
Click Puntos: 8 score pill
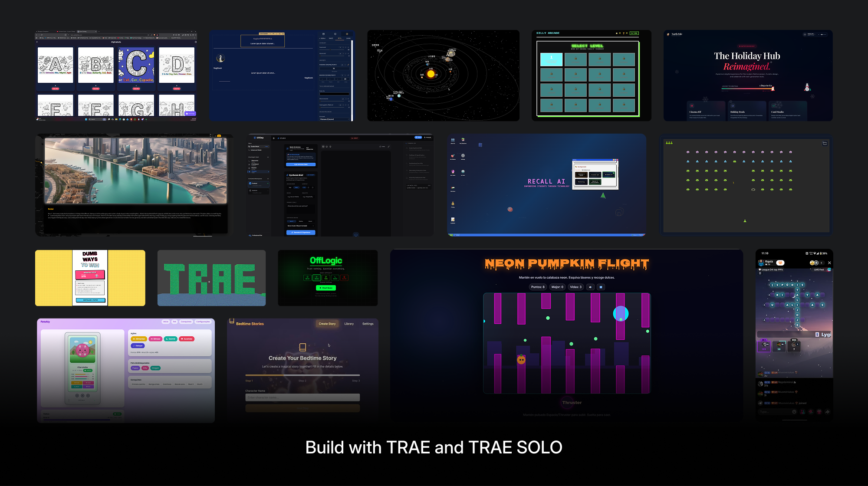tap(538, 287)
